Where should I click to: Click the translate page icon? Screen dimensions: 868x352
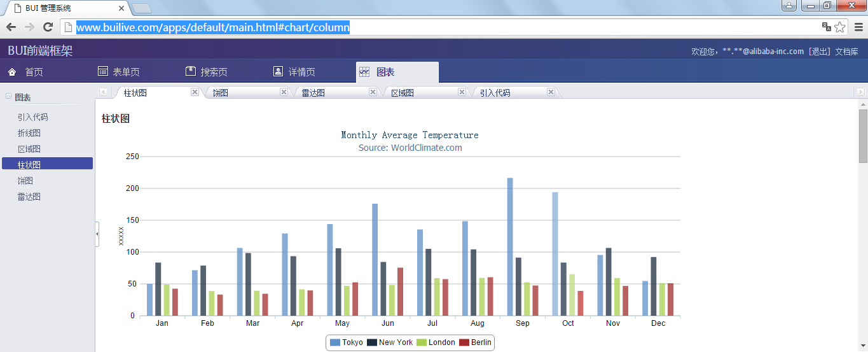click(x=826, y=27)
